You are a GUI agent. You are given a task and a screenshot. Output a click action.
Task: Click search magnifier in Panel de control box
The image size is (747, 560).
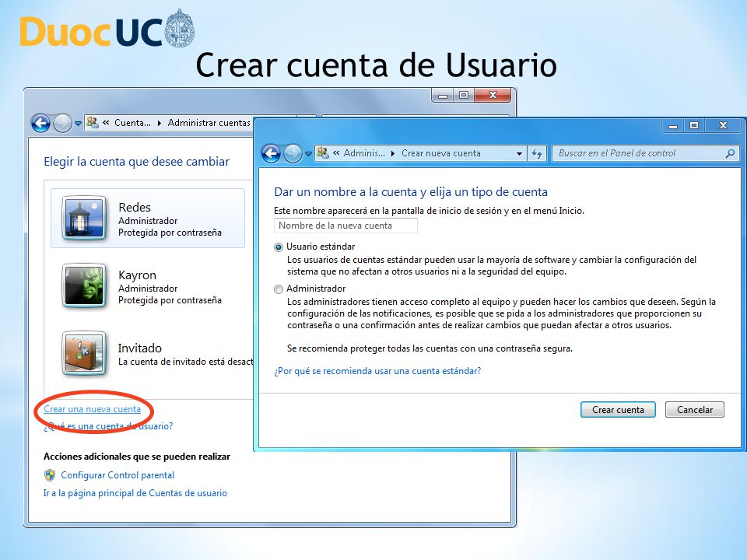(x=730, y=153)
